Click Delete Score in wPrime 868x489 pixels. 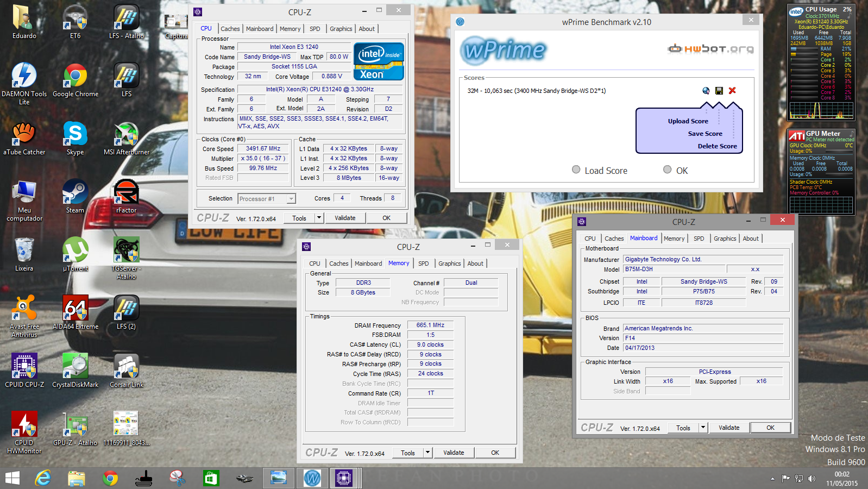718,146
